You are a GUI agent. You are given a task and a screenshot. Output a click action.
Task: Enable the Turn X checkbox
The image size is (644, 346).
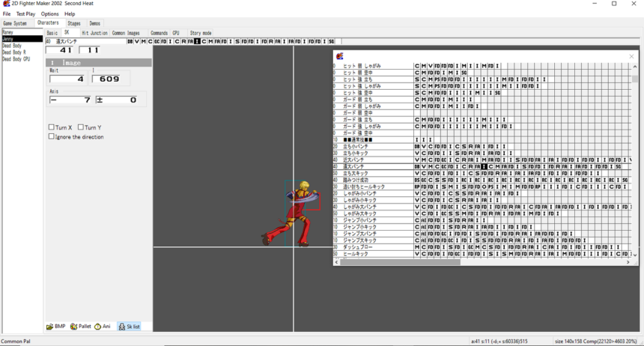52,127
